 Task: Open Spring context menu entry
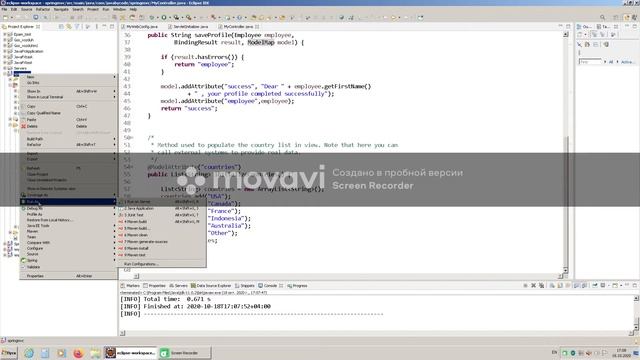click(68, 260)
